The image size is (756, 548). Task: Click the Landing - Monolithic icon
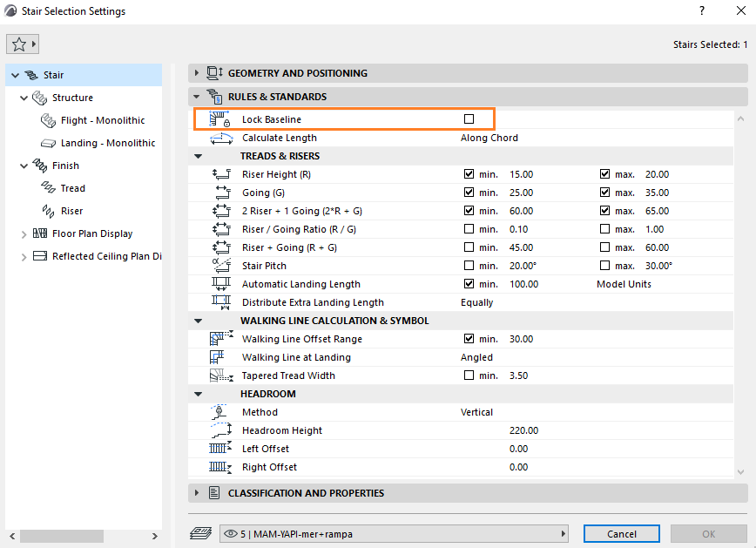pos(48,143)
